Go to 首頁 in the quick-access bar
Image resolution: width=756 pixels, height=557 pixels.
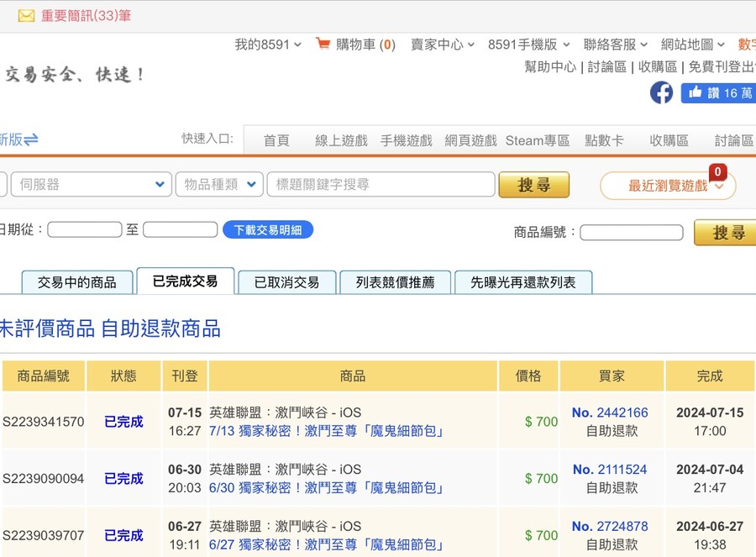pyautogui.click(x=276, y=140)
